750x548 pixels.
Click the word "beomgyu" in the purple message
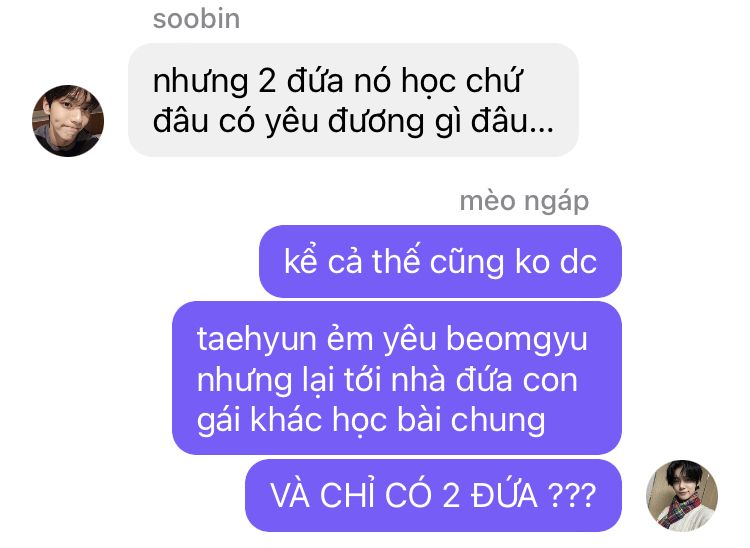click(517, 340)
